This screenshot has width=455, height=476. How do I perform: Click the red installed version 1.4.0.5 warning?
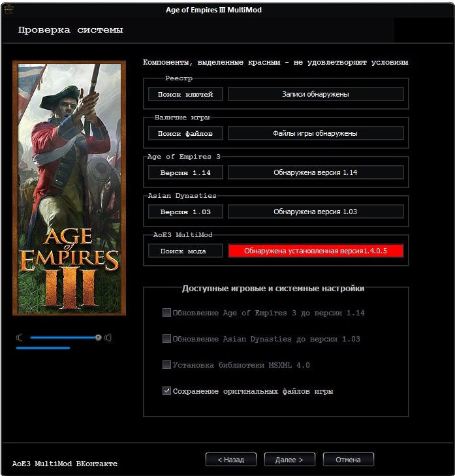click(316, 251)
